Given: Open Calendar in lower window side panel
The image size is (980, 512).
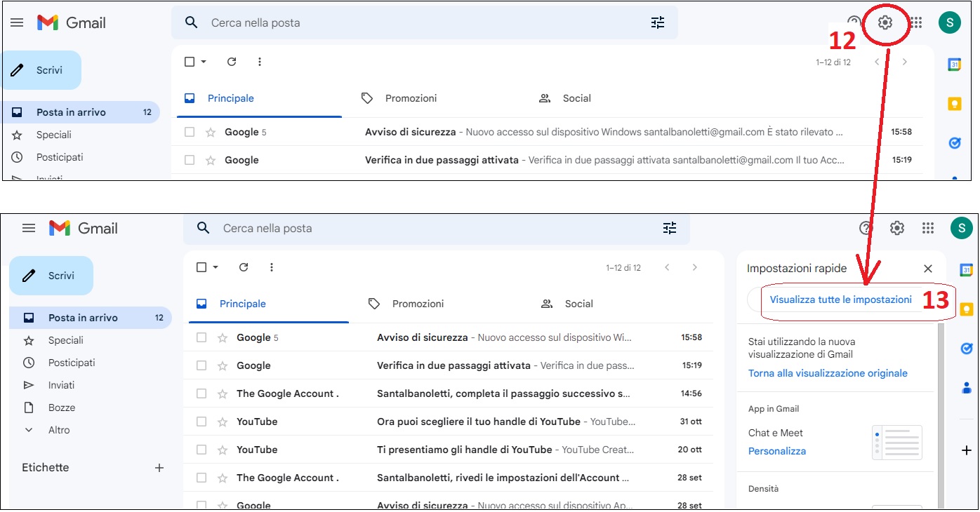Looking at the screenshot, I should point(967,270).
